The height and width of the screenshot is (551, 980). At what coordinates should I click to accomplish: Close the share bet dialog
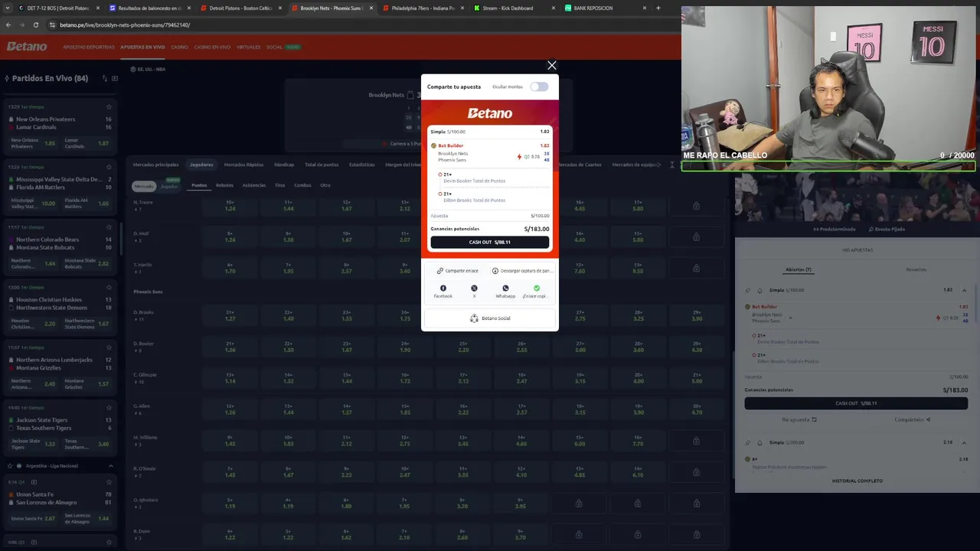[551, 65]
